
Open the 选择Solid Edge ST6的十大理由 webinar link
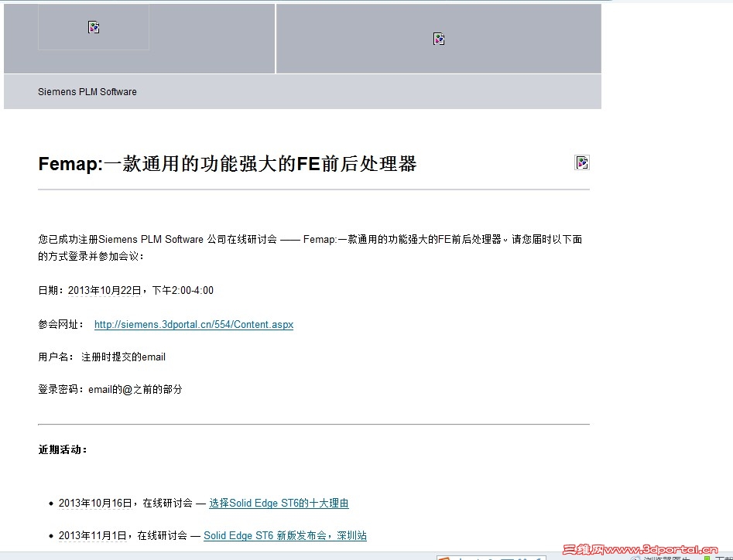[279, 502]
